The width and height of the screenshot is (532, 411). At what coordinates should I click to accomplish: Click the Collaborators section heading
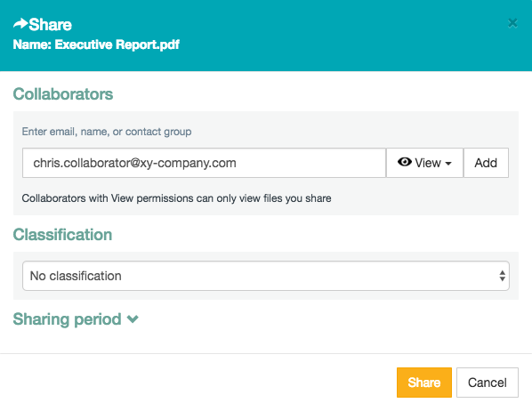click(x=63, y=94)
